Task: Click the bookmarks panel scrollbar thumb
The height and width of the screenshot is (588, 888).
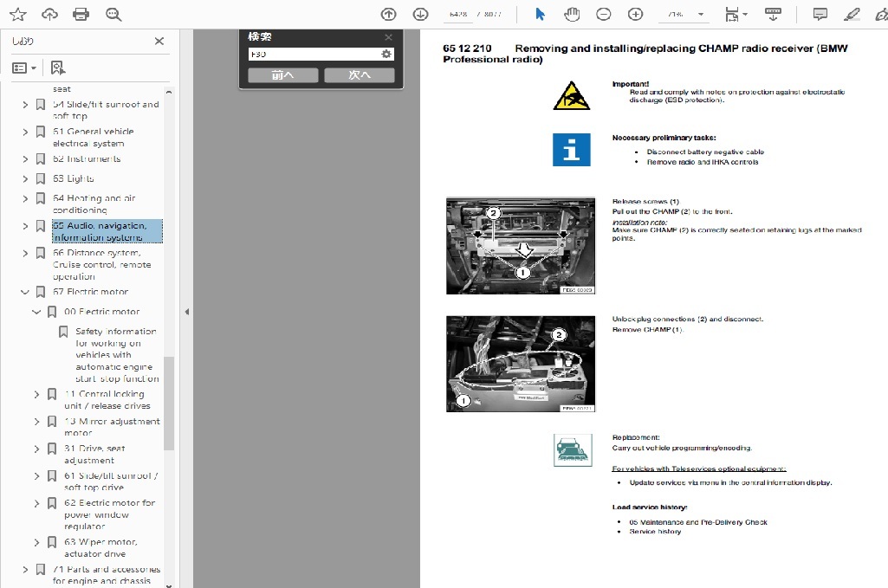Action: 168,403
